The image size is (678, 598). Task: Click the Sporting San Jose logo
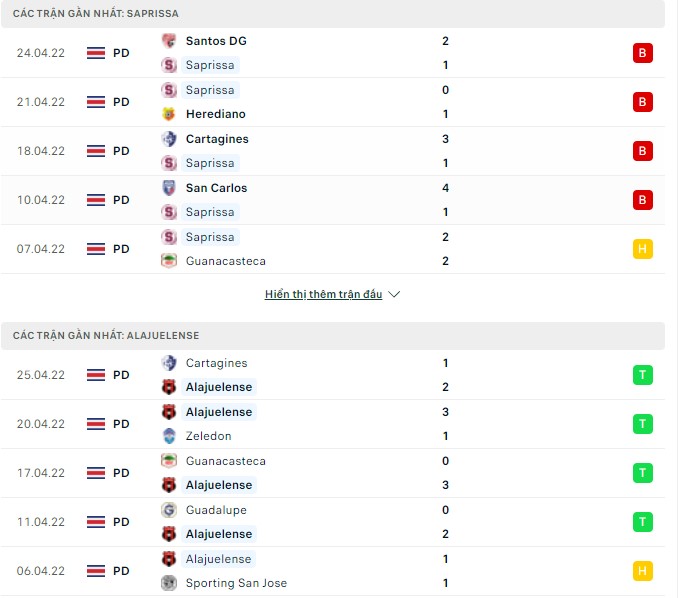(x=169, y=583)
